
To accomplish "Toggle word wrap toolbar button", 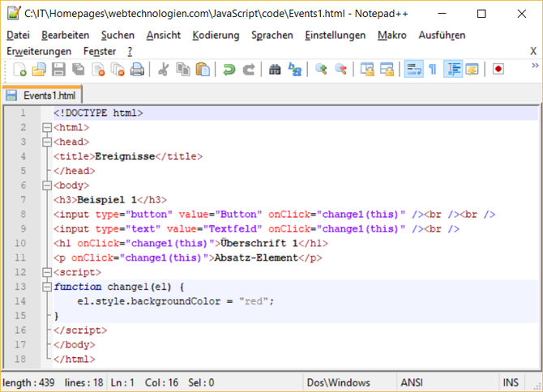I will point(413,70).
